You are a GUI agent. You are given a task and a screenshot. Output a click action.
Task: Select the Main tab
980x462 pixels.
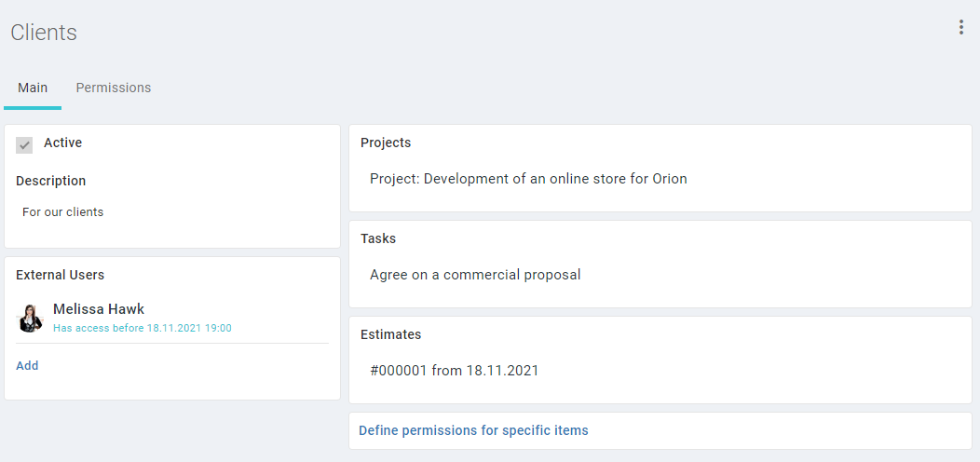(x=33, y=88)
